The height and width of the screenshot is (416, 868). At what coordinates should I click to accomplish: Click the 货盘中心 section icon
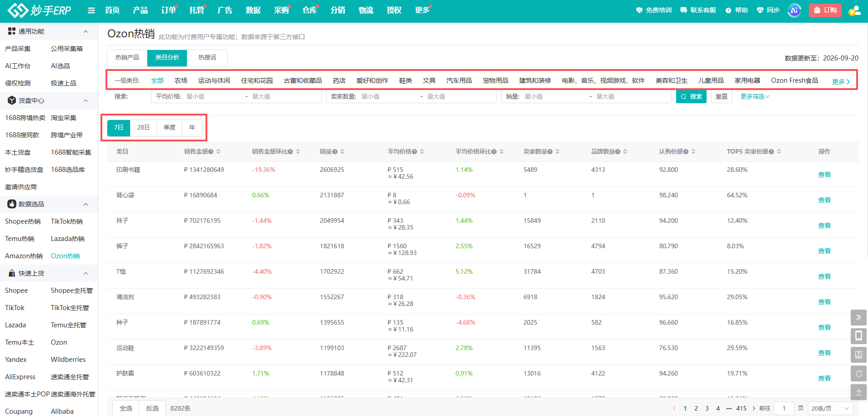[12, 100]
